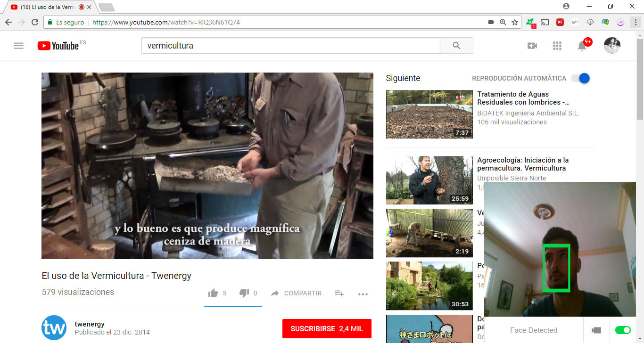The image size is (644, 343).
Task: Click the Cast icon in the browser toolbar
Action: pos(545,22)
